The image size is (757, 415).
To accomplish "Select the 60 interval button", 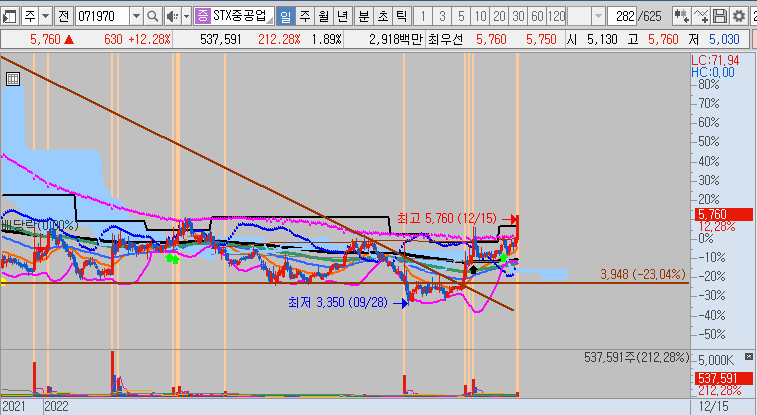I will click(x=537, y=16).
